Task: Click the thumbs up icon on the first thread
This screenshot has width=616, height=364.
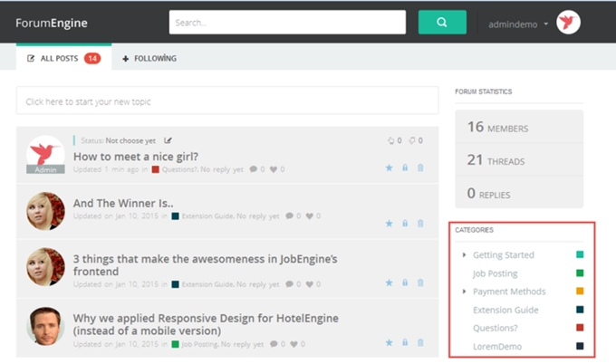Action: coord(390,140)
